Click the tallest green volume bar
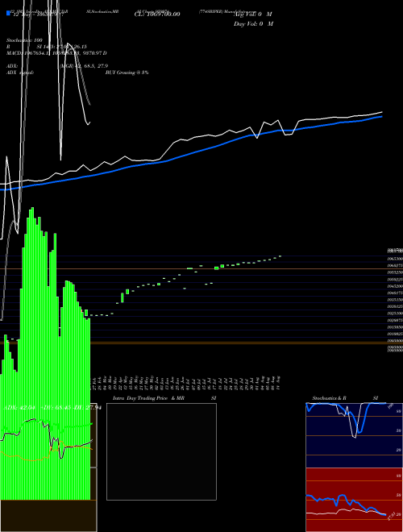403x532 pixels. (32, 354)
